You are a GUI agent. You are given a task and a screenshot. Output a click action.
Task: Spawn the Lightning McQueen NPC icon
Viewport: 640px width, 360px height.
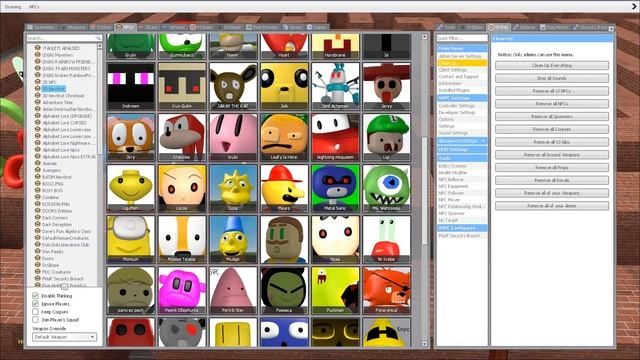pyautogui.click(x=336, y=137)
